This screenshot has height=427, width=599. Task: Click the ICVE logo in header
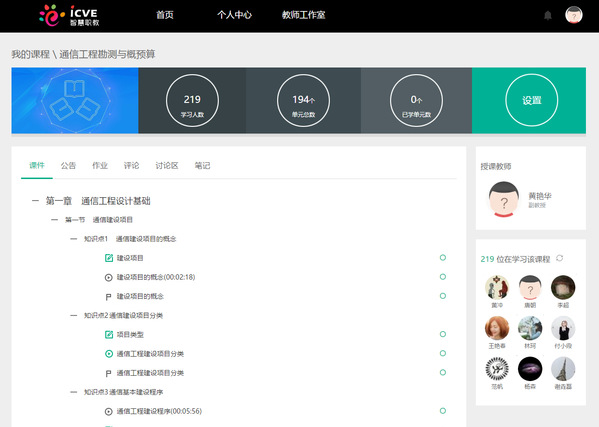[69, 16]
